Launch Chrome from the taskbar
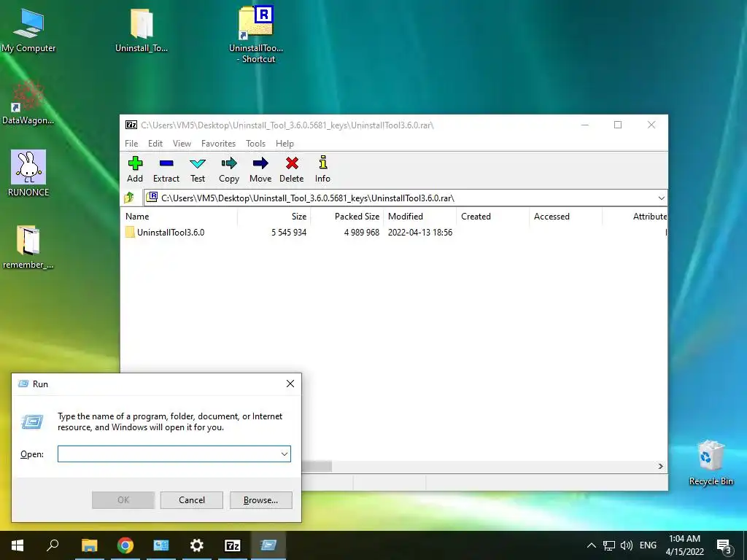Image resolution: width=747 pixels, height=560 pixels. tap(125, 545)
